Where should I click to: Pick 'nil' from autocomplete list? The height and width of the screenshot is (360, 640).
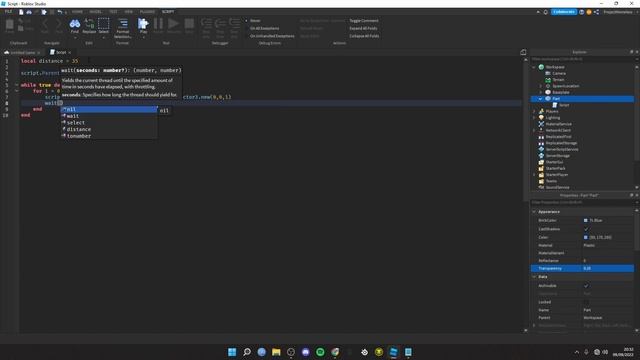tap(109, 109)
